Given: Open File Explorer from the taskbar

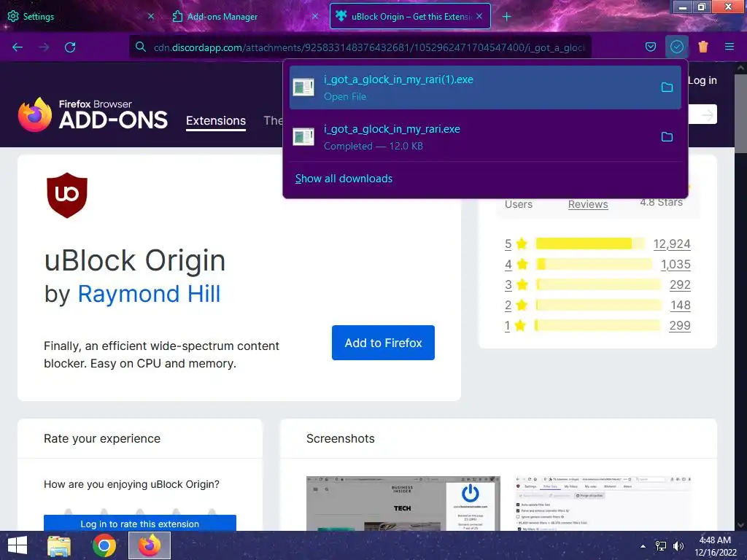Looking at the screenshot, I should (60, 545).
